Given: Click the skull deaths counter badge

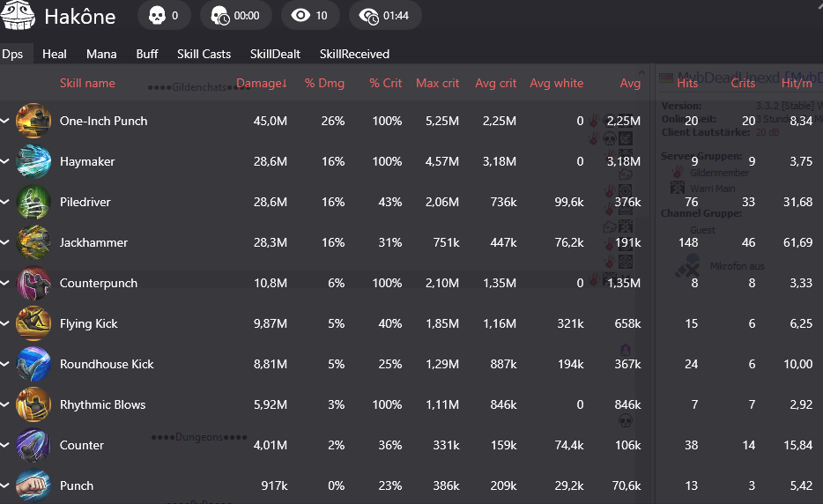Looking at the screenshot, I should (163, 16).
